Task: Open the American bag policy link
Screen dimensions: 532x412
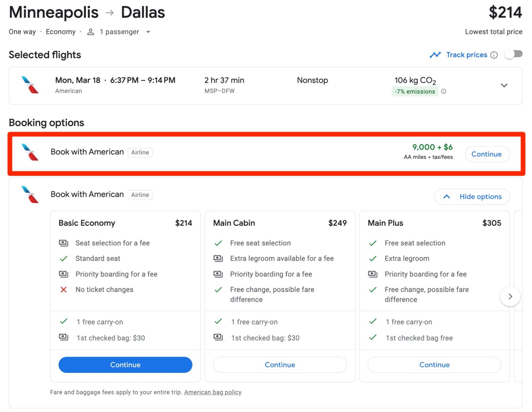Action: pos(213,392)
